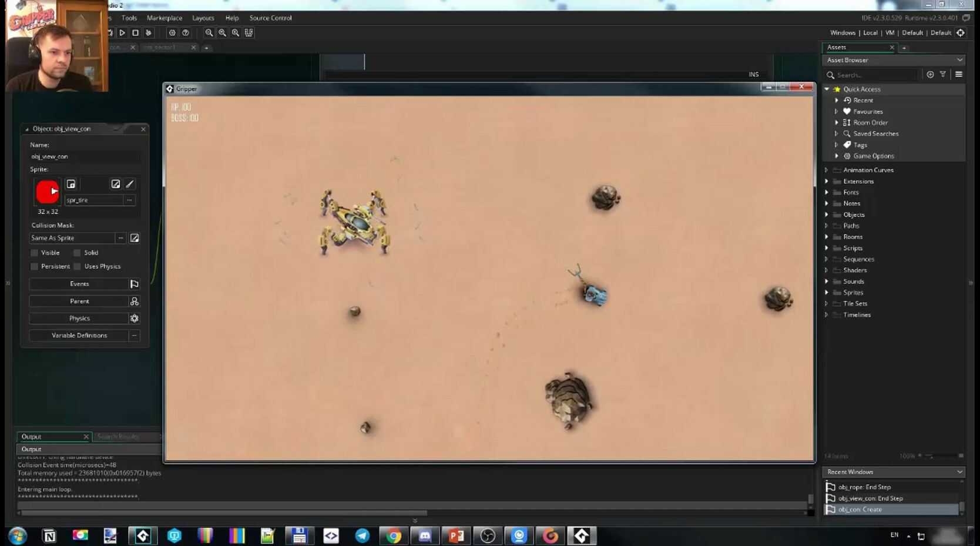Expand the Rooms folder
Image resolution: width=980 pixels, height=546 pixels.
pos(827,237)
